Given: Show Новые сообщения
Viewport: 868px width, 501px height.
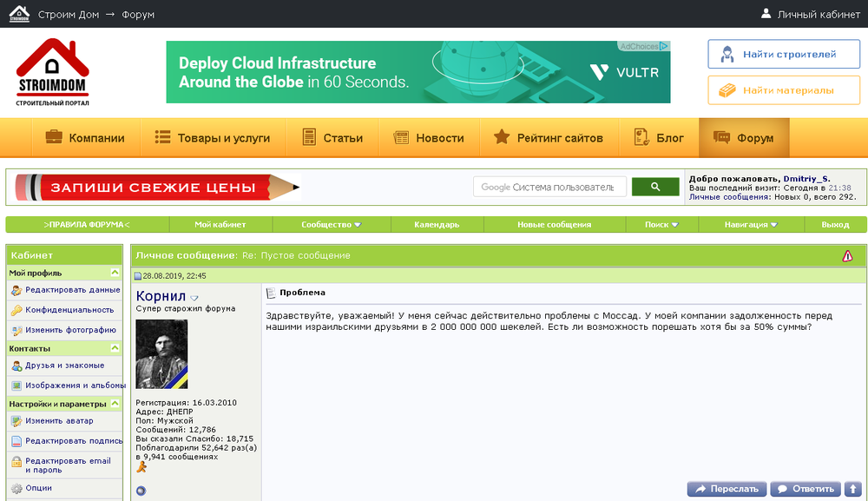Looking at the screenshot, I should tap(554, 225).
